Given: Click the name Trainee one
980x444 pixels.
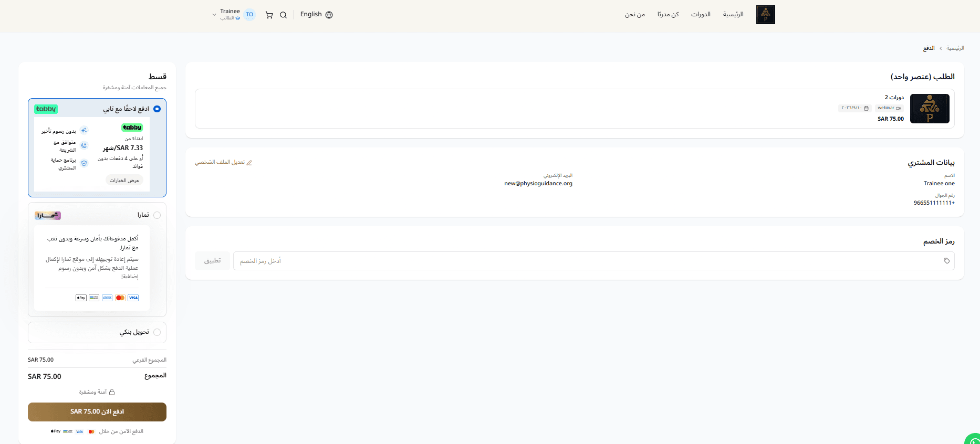Looking at the screenshot, I should [x=939, y=184].
